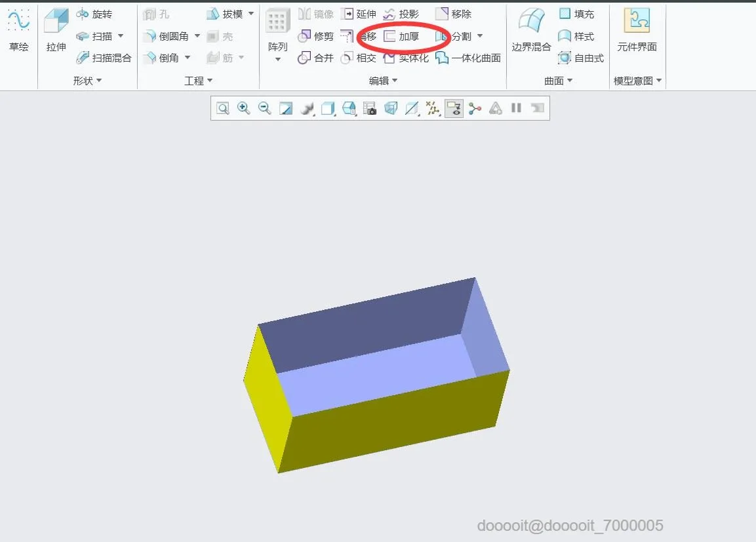Click the 筋 rib tool
This screenshot has height=542, width=756.
(x=220, y=58)
